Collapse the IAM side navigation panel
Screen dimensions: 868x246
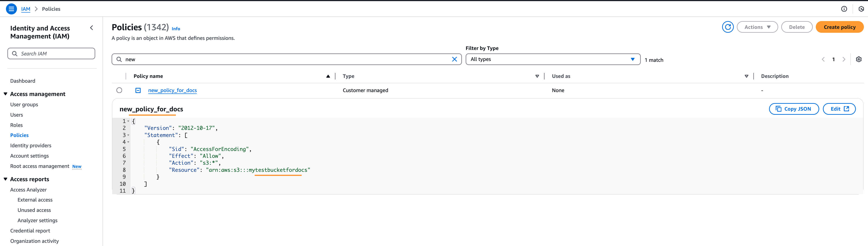(x=92, y=28)
